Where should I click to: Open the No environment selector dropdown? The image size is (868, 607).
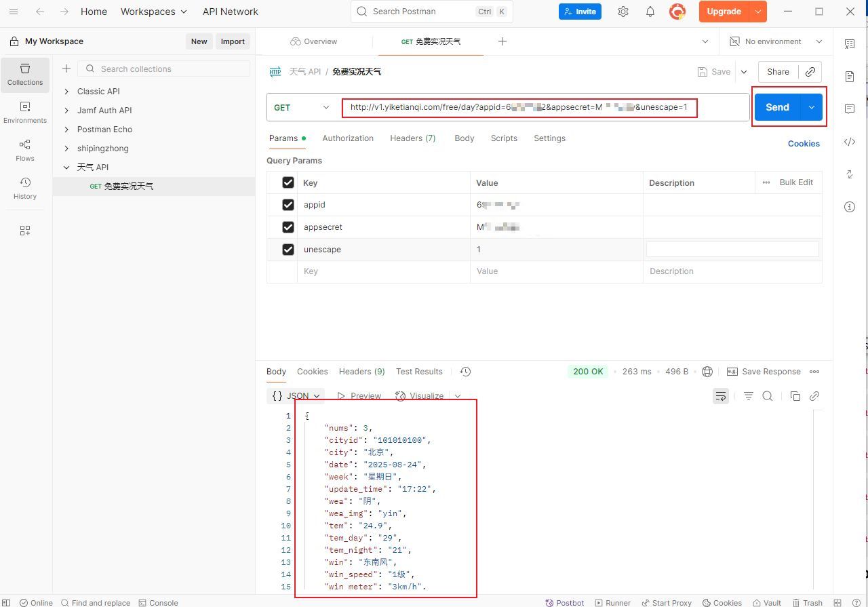tap(776, 41)
